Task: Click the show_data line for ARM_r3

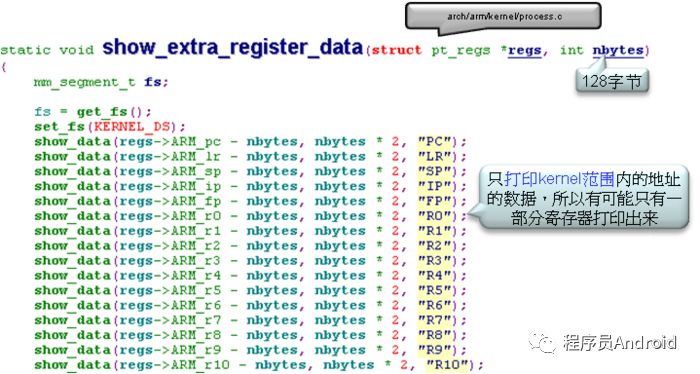Action: [250, 261]
